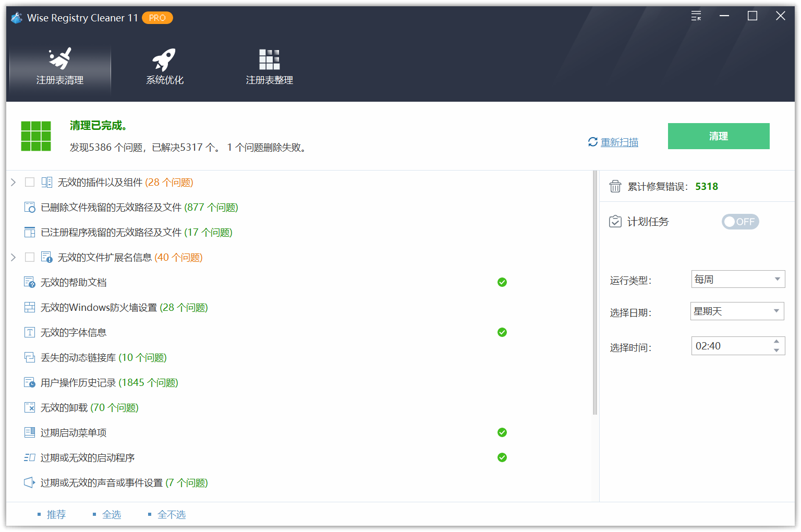This screenshot has height=532, width=801.
Task: Switch to the 系统优化 tab
Action: [165, 67]
